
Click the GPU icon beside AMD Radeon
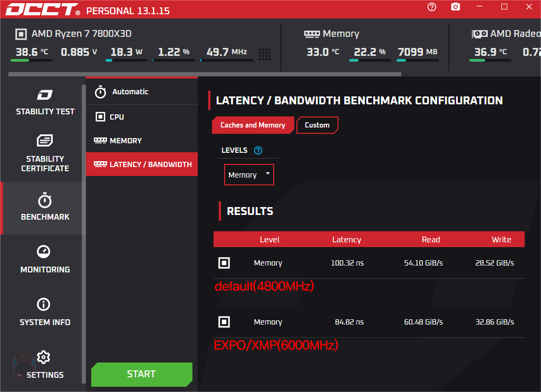pyautogui.click(x=480, y=34)
